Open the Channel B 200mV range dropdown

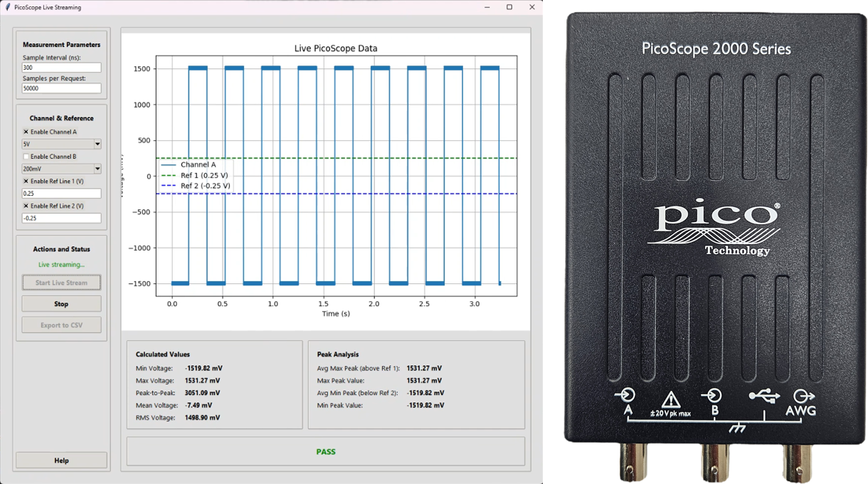click(61, 169)
